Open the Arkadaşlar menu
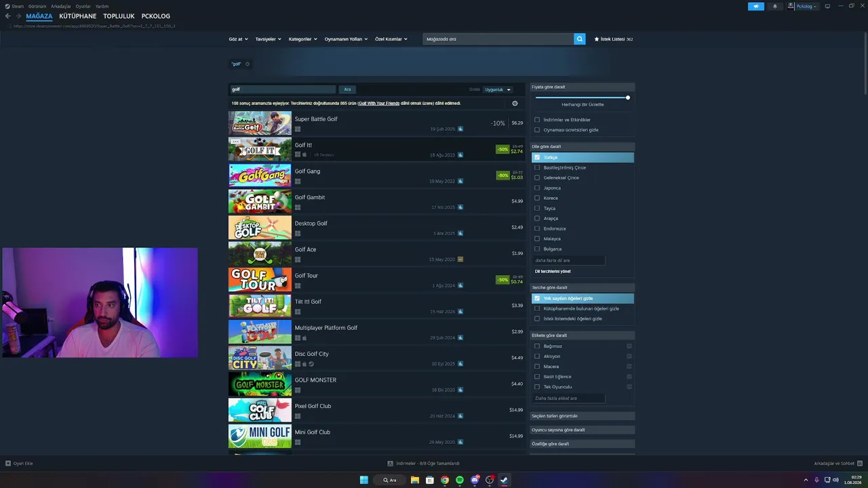Image resolution: width=868 pixels, height=488 pixels. [61, 6]
